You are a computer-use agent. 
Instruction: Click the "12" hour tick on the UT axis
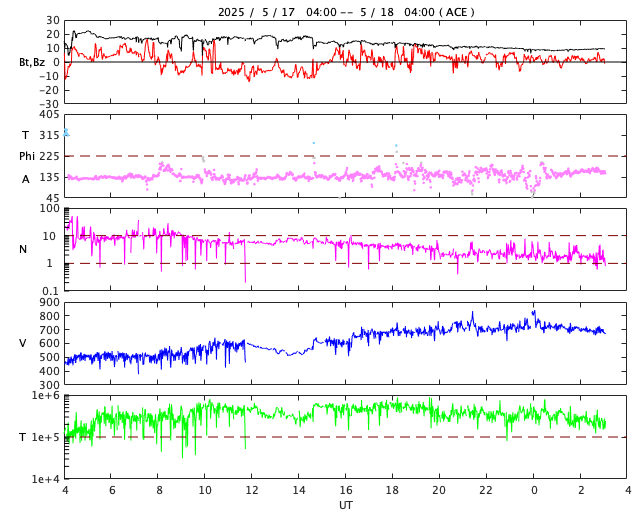(252, 490)
